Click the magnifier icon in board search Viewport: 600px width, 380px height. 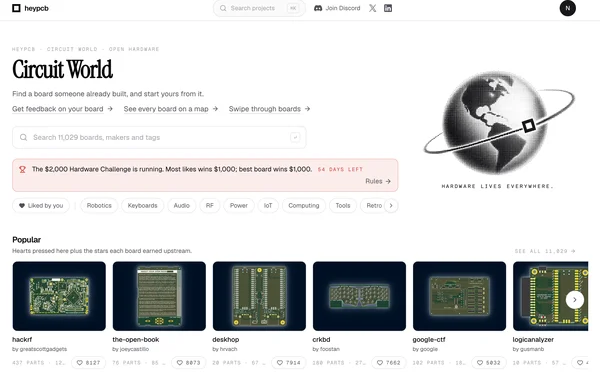pos(23,137)
